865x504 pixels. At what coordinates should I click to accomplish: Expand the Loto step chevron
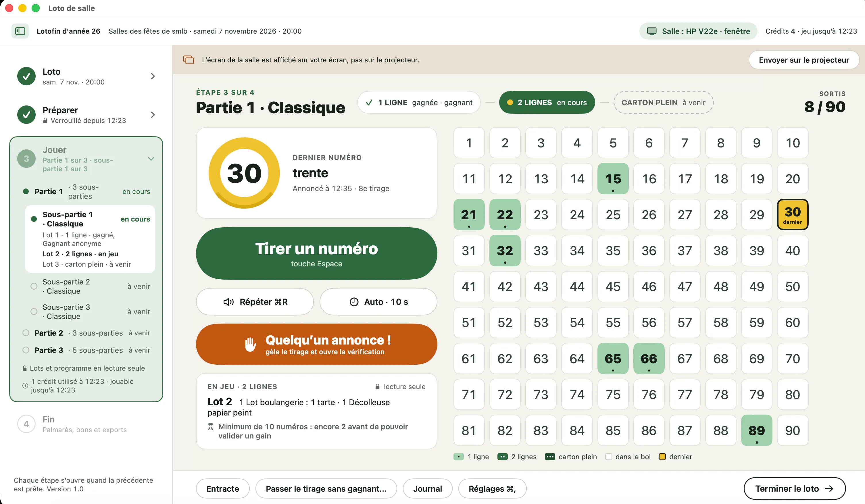point(153,76)
